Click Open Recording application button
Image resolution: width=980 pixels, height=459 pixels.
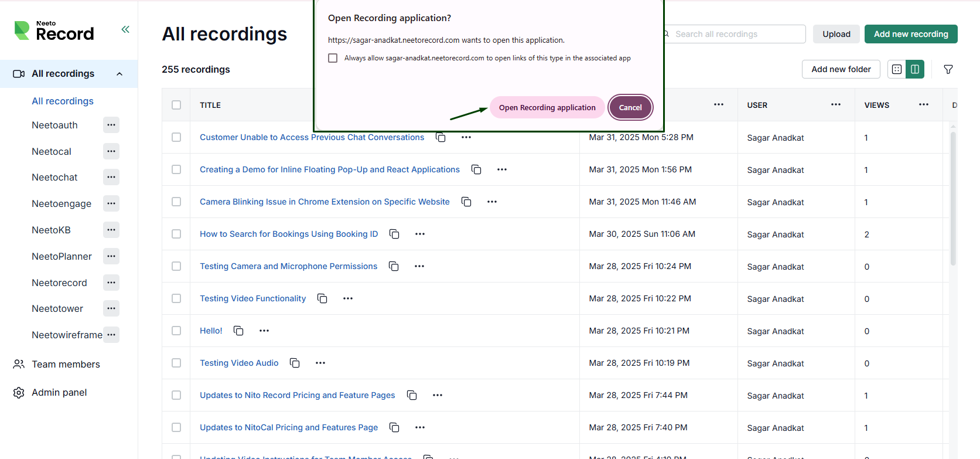547,107
